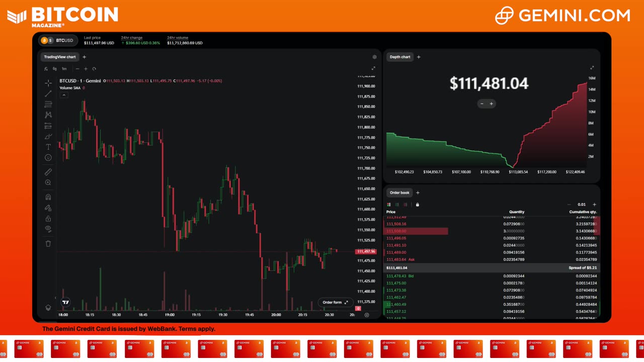
Task: Select the crosshair cursor tool
Action: click(x=48, y=83)
